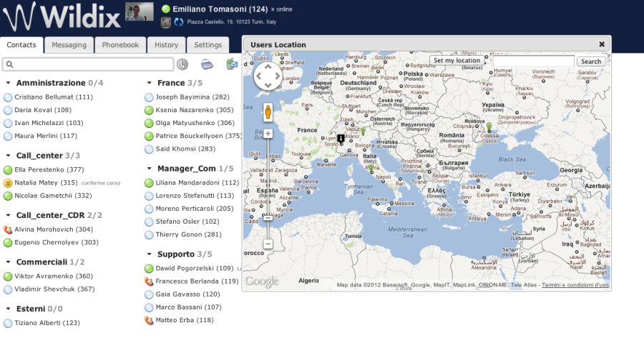
Task: Select contact Eugenio Chernolyev (303)
Action: pyautogui.click(x=57, y=242)
